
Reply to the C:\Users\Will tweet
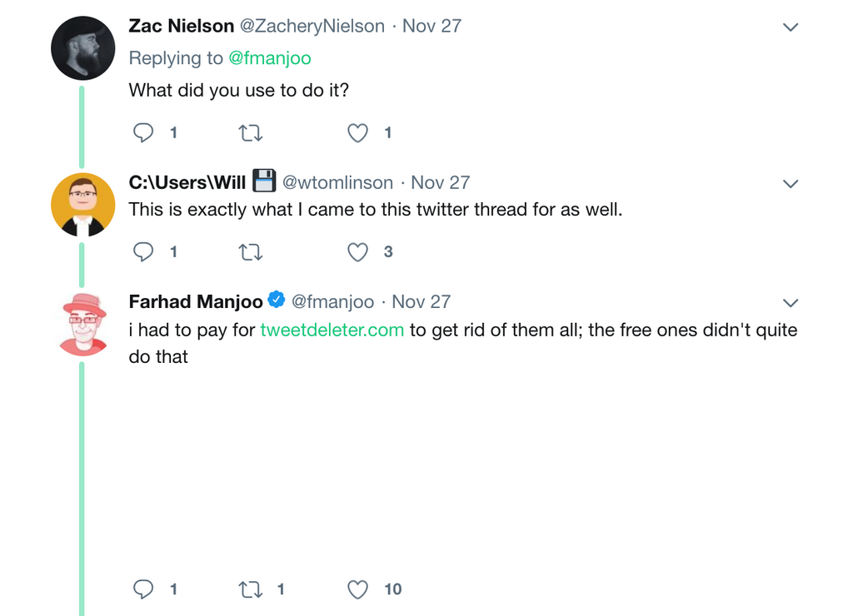point(144,252)
